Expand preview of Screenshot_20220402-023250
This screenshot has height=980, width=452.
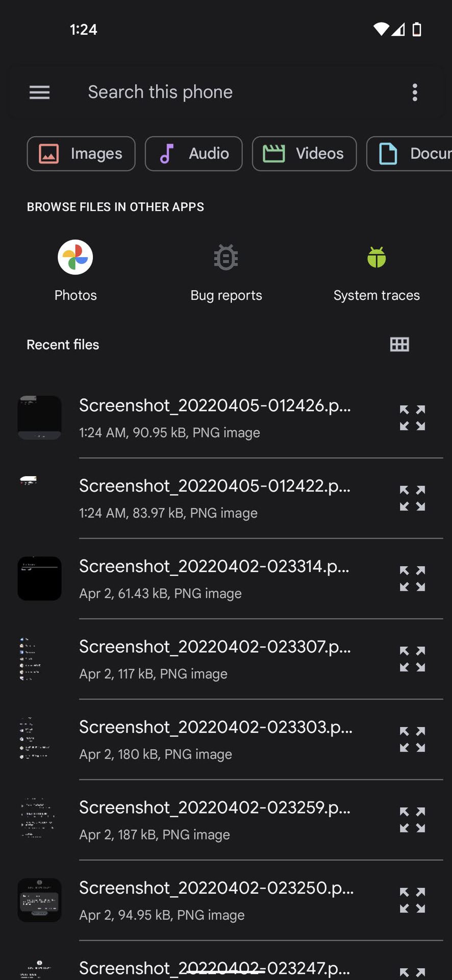coord(412,900)
